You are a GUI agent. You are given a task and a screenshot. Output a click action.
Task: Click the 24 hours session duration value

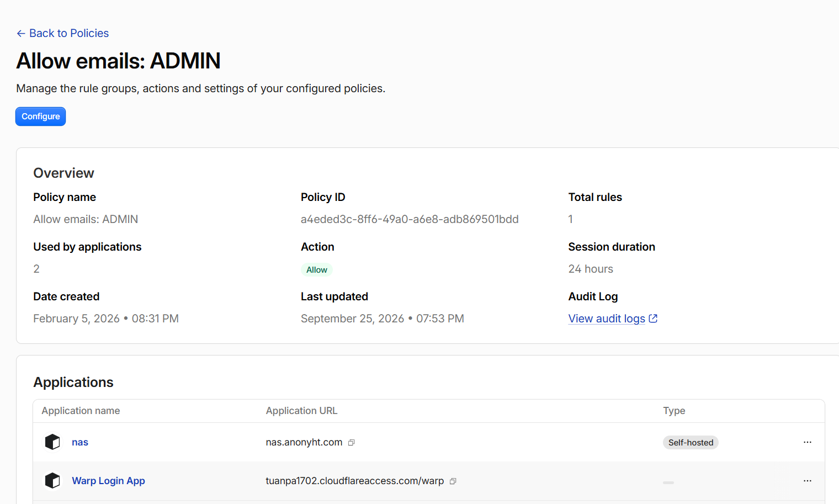pyautogui.click(x=591, y=269)
